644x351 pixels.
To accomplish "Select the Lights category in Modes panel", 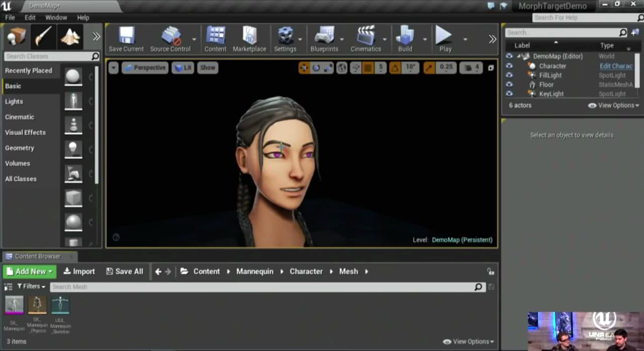I will point(14,102).
